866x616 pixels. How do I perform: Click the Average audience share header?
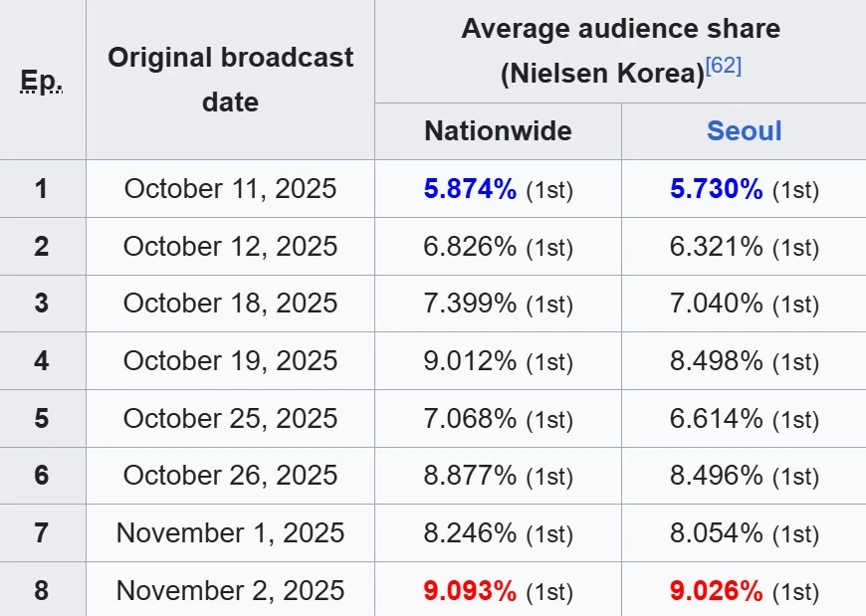(620, 29)
